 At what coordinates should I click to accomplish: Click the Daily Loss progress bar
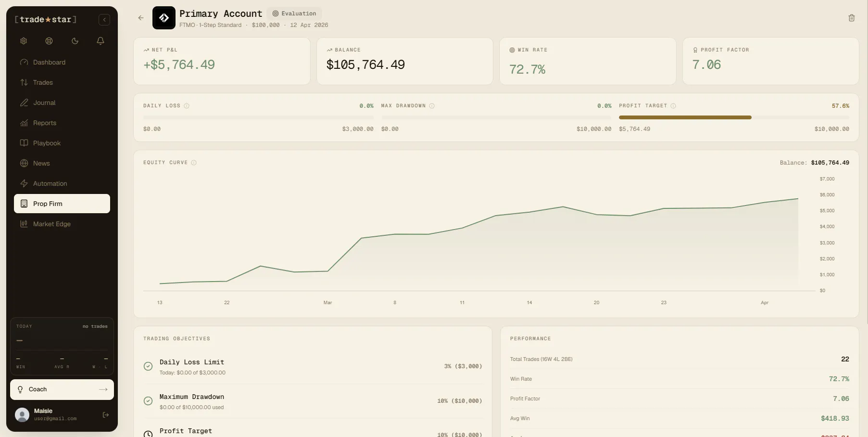pyautogui.click(x=258, y=117)
